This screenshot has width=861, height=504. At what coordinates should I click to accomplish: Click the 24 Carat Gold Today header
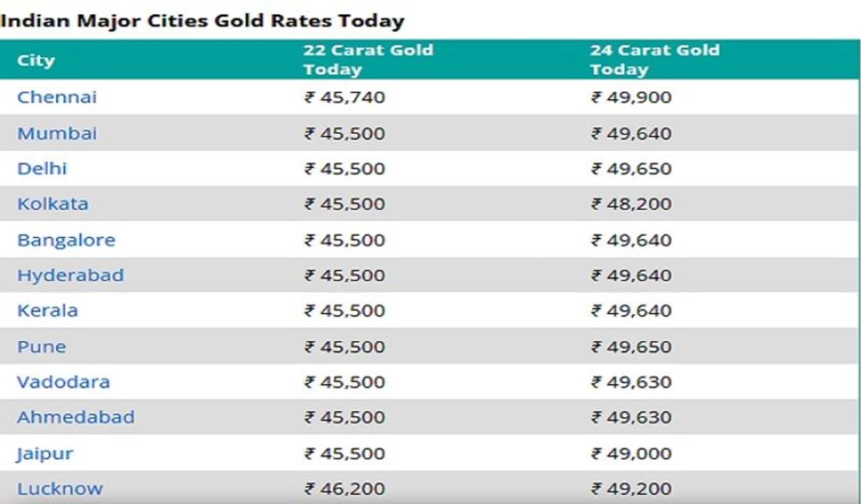pyautogui.click(x=654, y=60)
